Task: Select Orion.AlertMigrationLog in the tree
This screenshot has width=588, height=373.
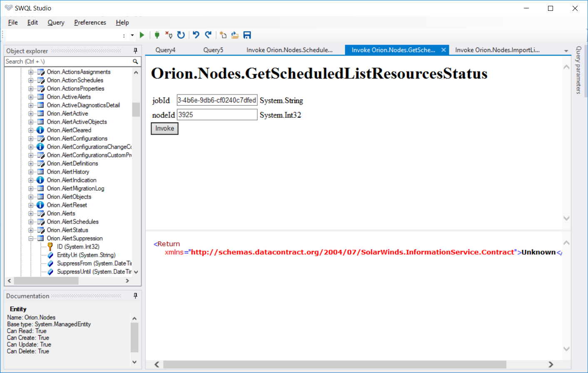Action: coord(75,189)
